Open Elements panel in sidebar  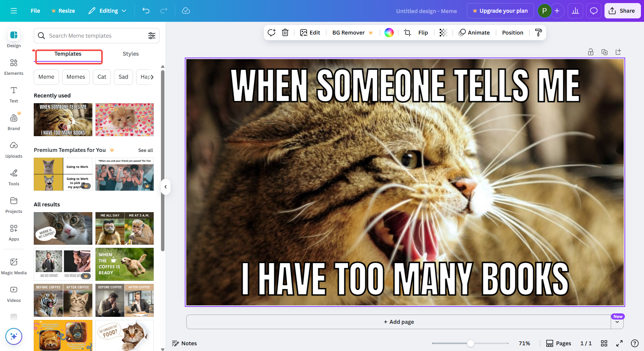click(14, 67)
